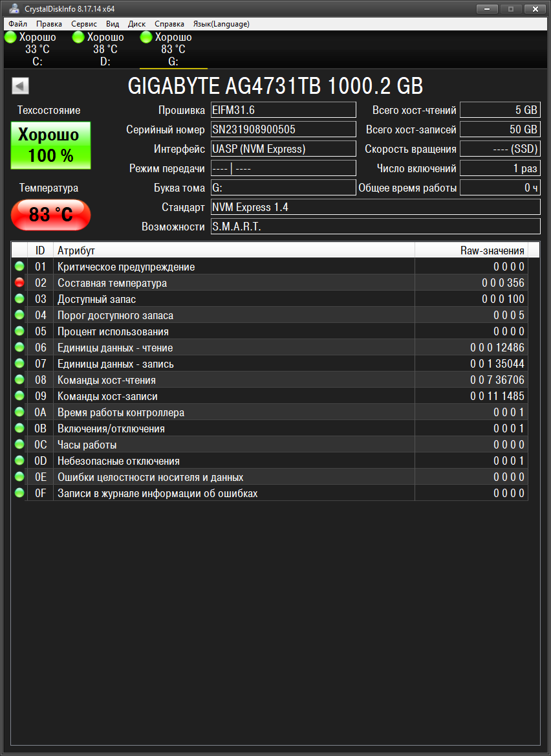Open the Правка menu
The width and height of the screenshot is (551, 756).
(49, 23)
